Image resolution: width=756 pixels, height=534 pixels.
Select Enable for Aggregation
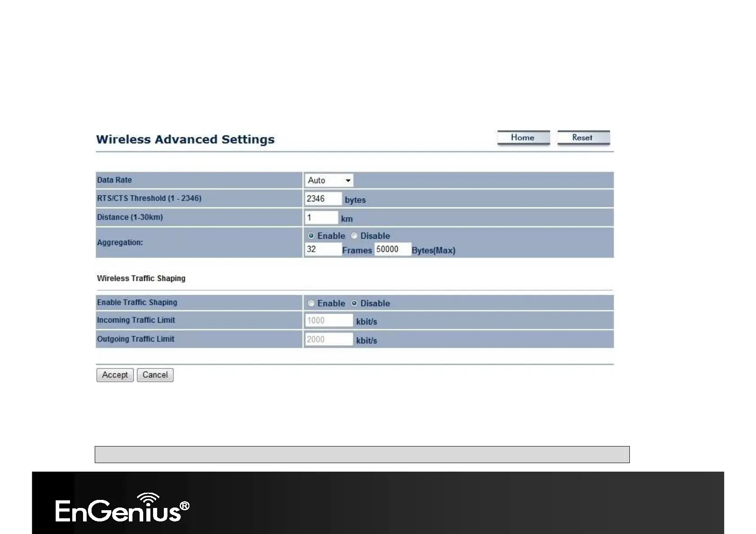point(311,236)
